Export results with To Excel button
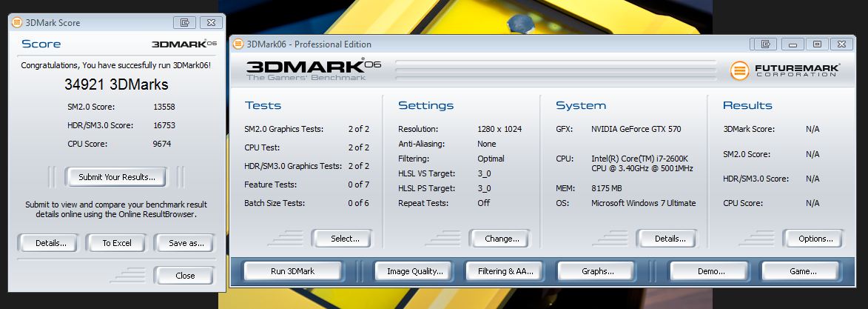The width and height of the screenshot is (868, 309). tap(116, 243)
